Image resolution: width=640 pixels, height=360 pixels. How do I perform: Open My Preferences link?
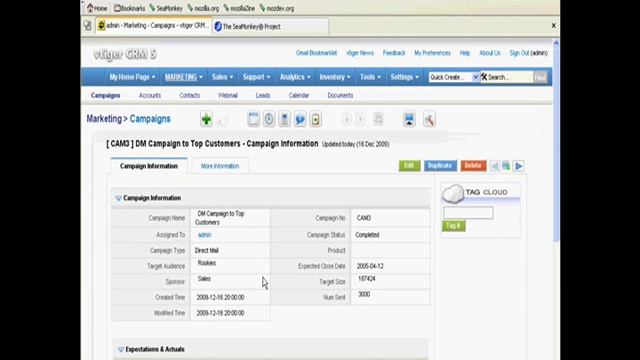click(x=432, y=53)
